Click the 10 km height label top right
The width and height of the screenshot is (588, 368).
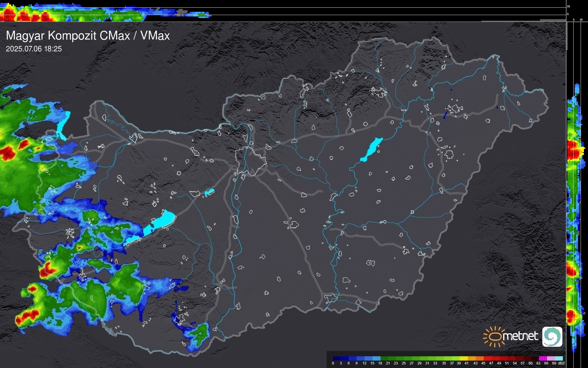tap(569, 6)
